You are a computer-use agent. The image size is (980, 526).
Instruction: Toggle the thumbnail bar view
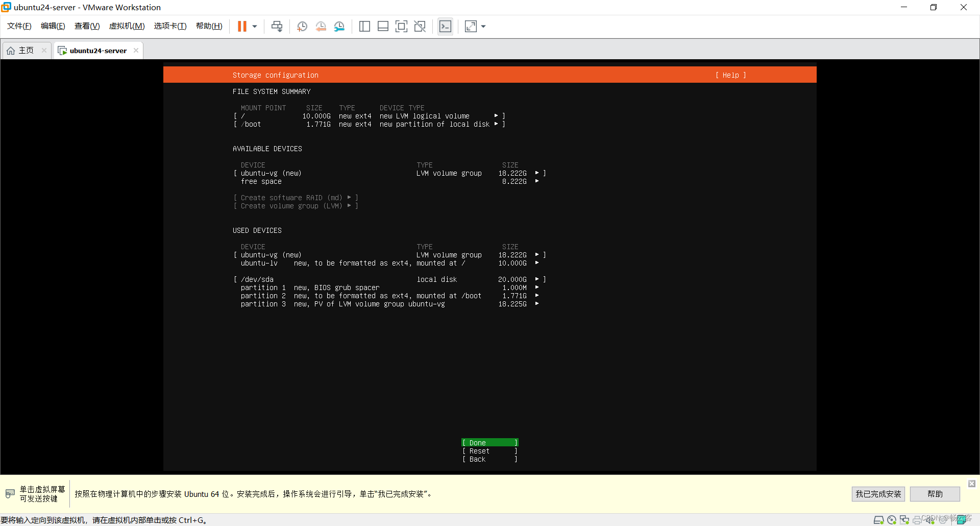(x=383, y=26)
